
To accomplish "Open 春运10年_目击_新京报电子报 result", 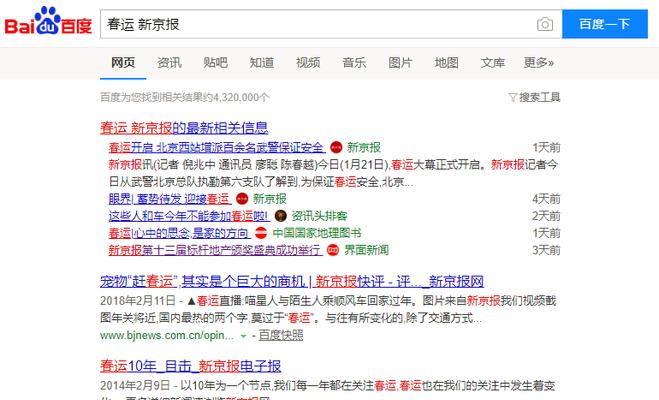I will pos(190,366).
